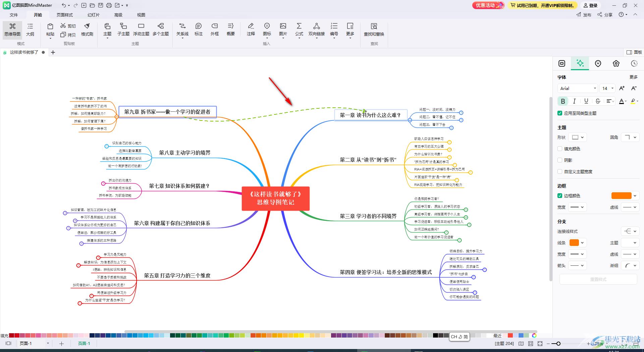The width and height of the screenshot is (644, 352).
Task: Click the 关系线 relationship line tool
Action: 182,30
